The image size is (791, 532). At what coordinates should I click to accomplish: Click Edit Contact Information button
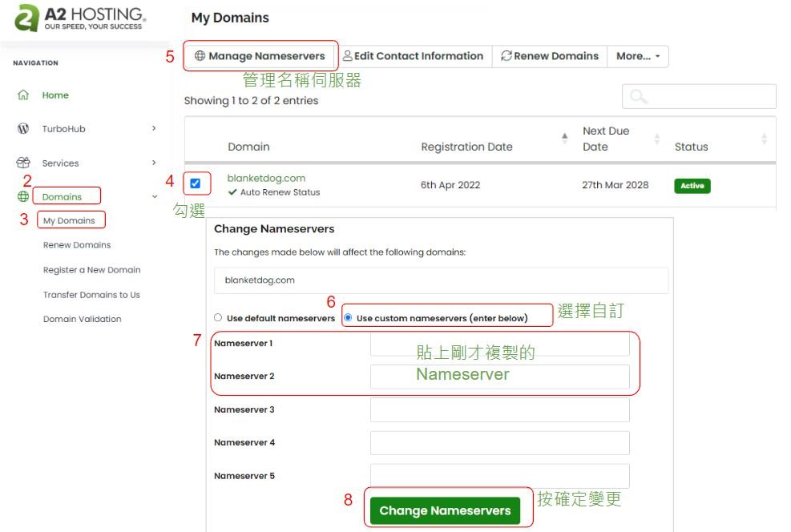(x=414, y=56)
